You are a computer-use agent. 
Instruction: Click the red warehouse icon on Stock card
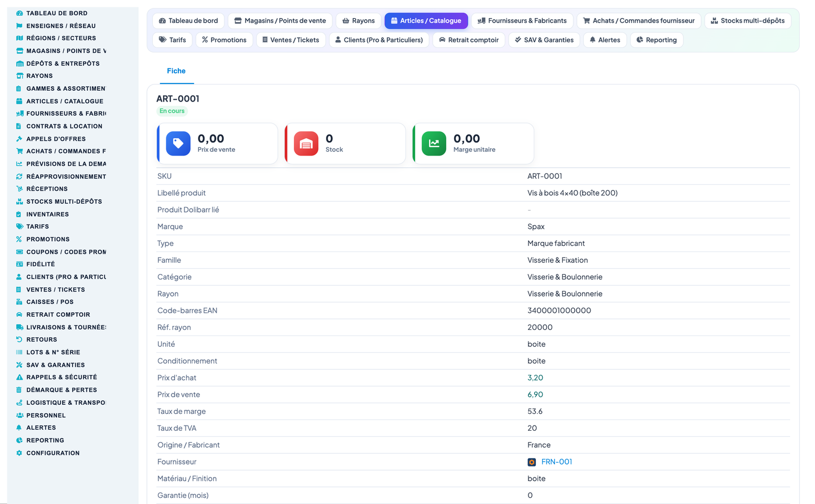click(306, 144)
